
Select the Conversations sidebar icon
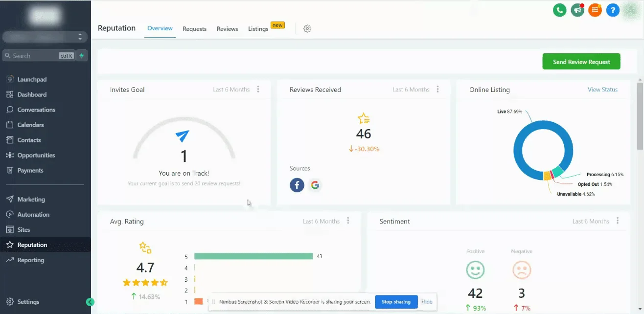click(x=11, y=110)
